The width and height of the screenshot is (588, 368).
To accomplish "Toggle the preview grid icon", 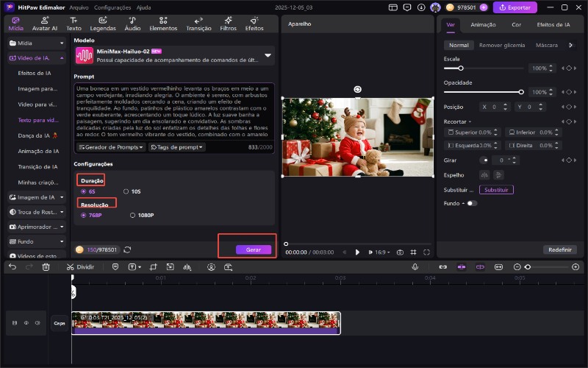I will click(x=413, y=252).
